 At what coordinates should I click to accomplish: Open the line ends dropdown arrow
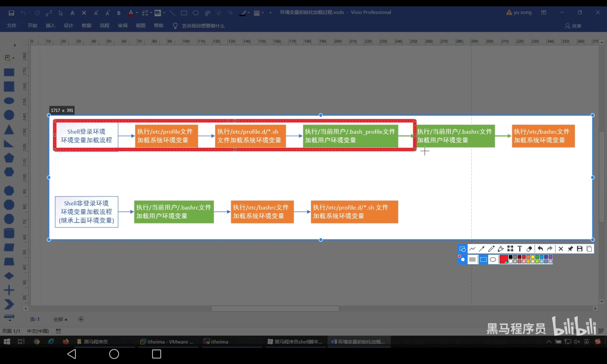tap(151, 13)
